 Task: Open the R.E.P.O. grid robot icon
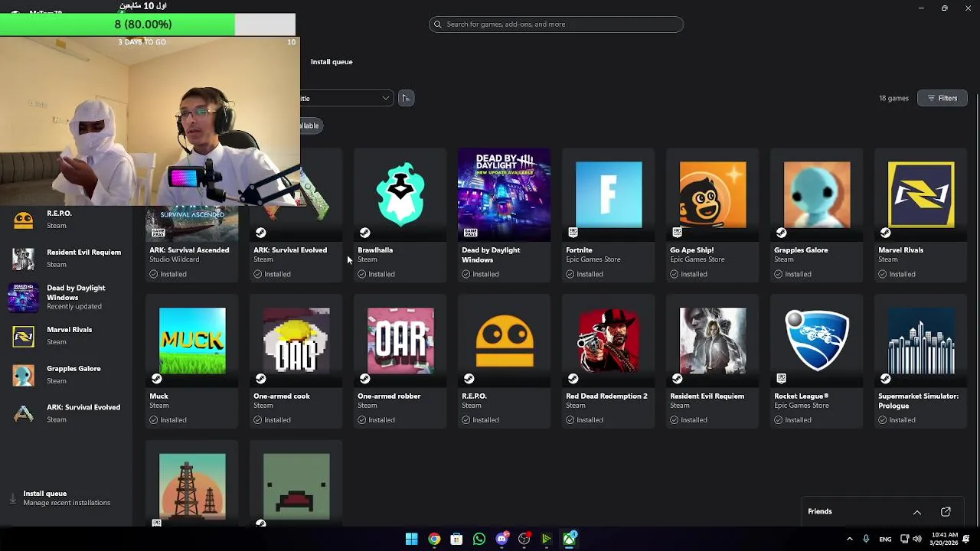(505, 341)
